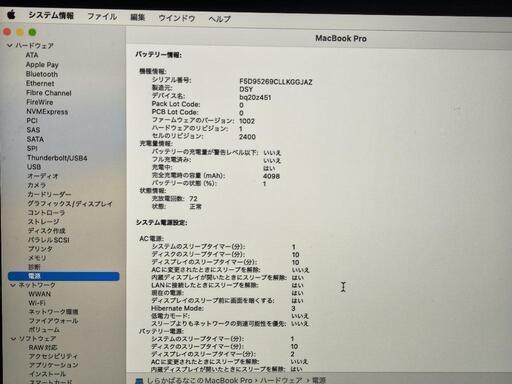Collapse the ネットワーク section chevron
The image size is (512, 384).
pyautogui.click(x=13, y=285)
